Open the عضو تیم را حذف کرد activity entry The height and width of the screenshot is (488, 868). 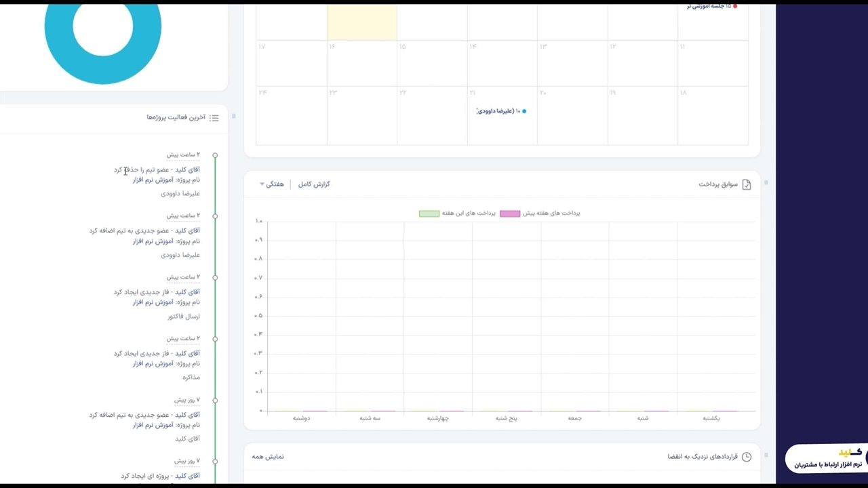pos(157,170)
